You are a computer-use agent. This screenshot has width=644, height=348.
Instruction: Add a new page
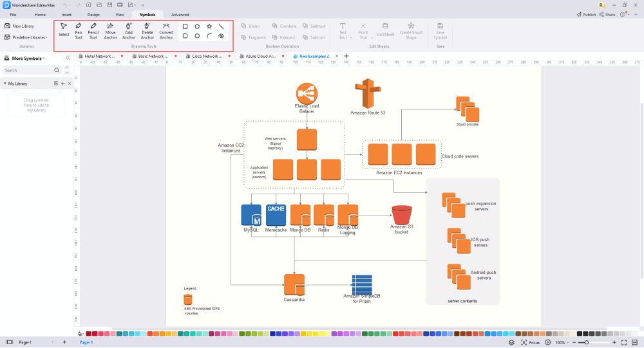64,342
